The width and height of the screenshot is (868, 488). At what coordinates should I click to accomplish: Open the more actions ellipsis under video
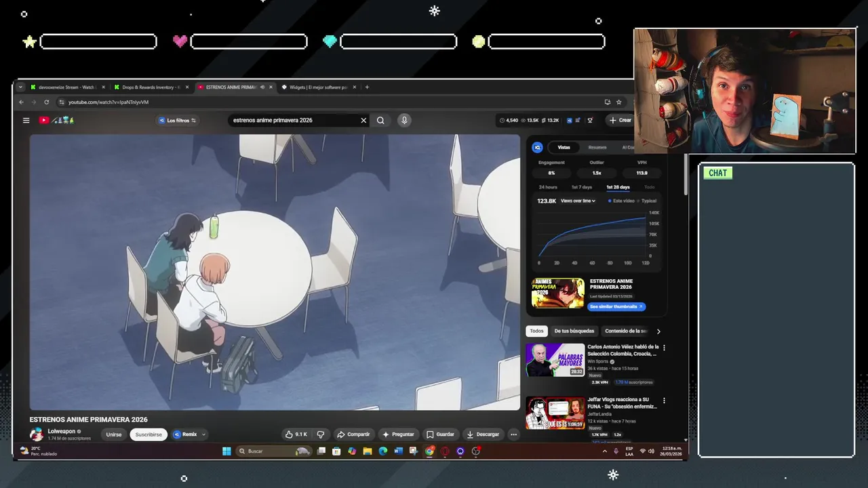pyautogui.click(x=513, y=434)
